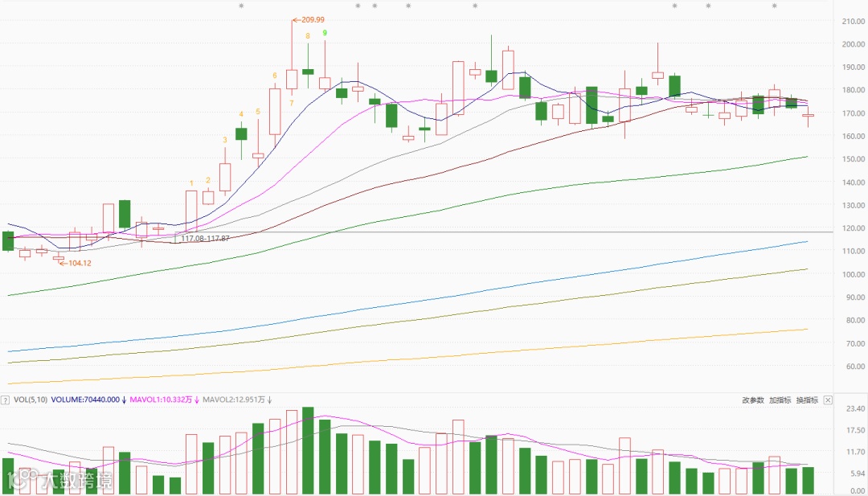This screenshot has height=496, width=868.
Task: Click the 换指标 switch-indicator button
Action: point(807,400)
